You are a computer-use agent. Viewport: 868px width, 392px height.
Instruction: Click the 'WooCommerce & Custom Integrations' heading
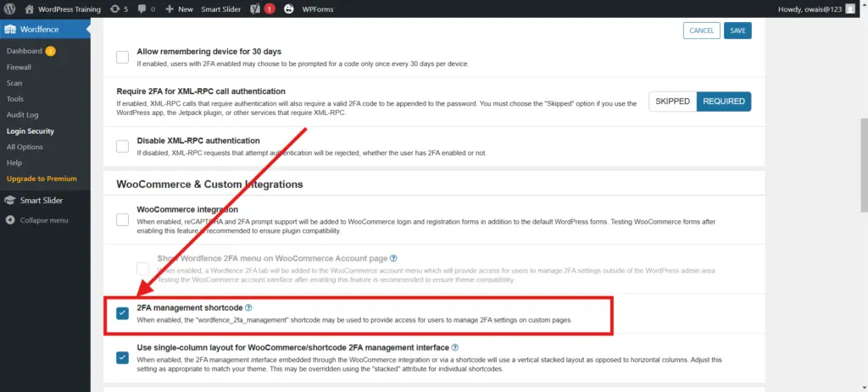(x=210, y=184)
